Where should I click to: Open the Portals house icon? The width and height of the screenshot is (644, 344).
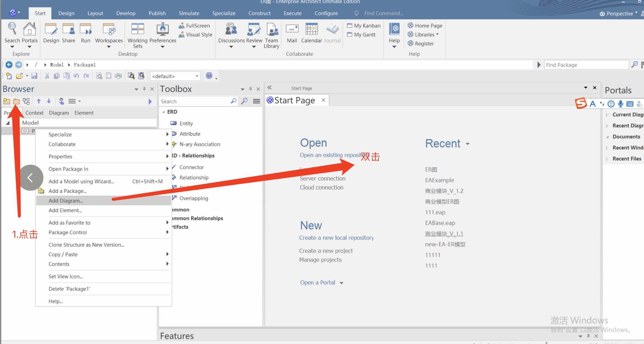coord(30,29)
